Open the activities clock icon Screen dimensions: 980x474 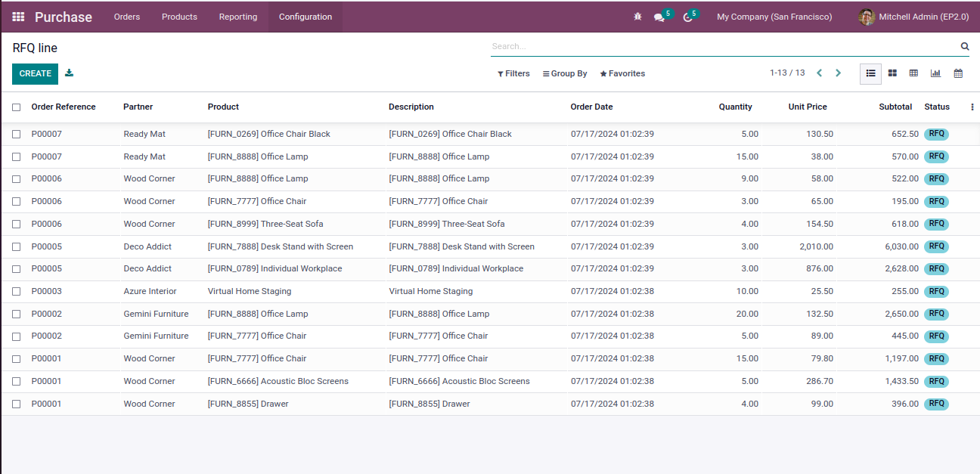pos(687,17)
